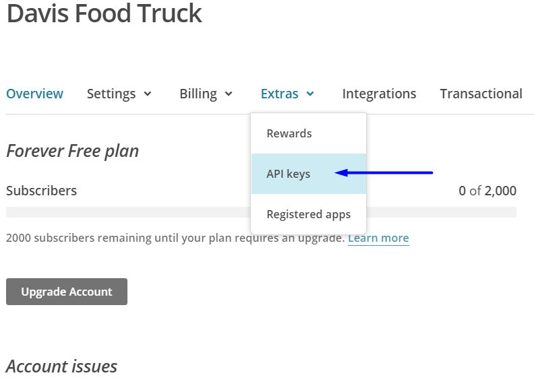Open the Overview tab
534x392 pixels.
(x=34, y=94)
